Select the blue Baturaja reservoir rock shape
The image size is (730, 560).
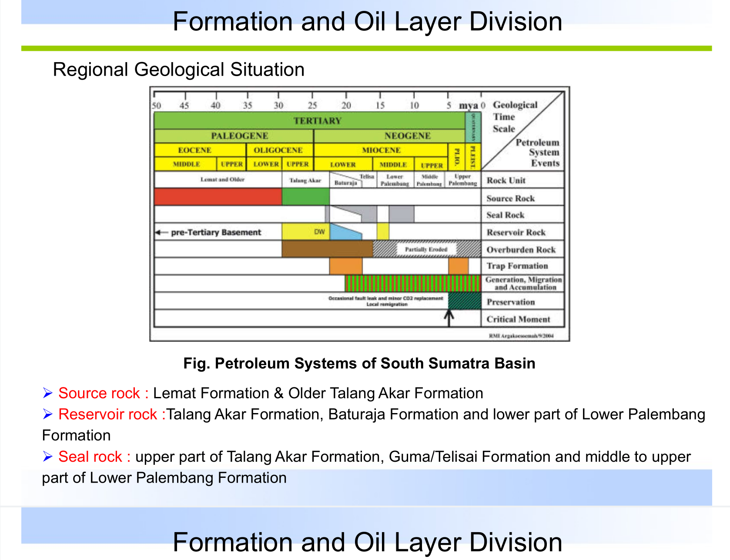pos(344,232)
